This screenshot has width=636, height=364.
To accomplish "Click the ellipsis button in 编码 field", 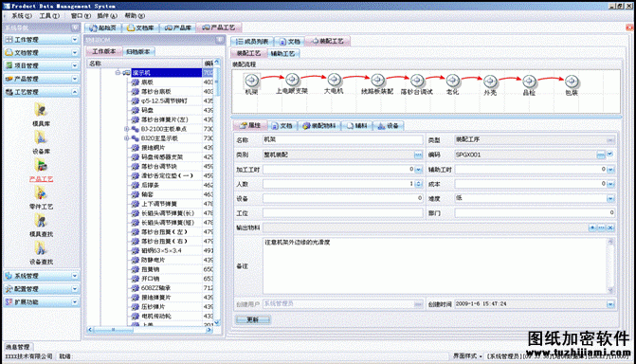I will point(601,155).
